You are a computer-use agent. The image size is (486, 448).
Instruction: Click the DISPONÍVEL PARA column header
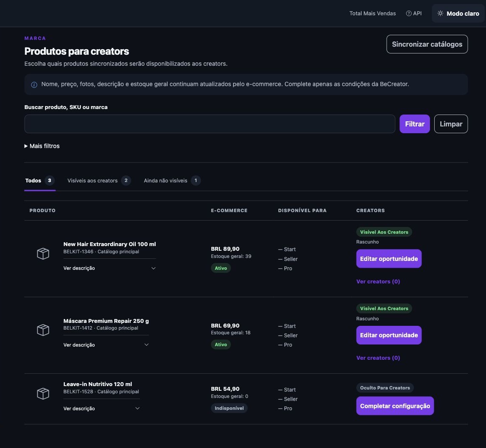point(302,211)
